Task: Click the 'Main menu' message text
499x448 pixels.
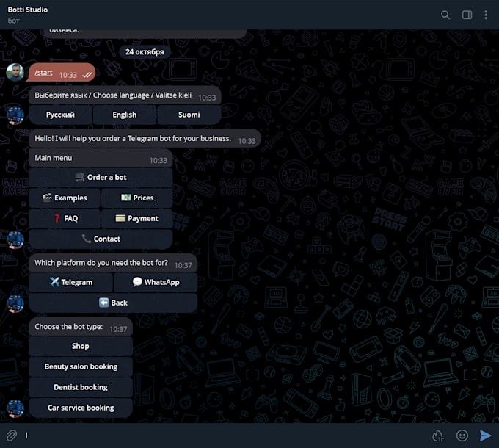Action: (53, 158)
